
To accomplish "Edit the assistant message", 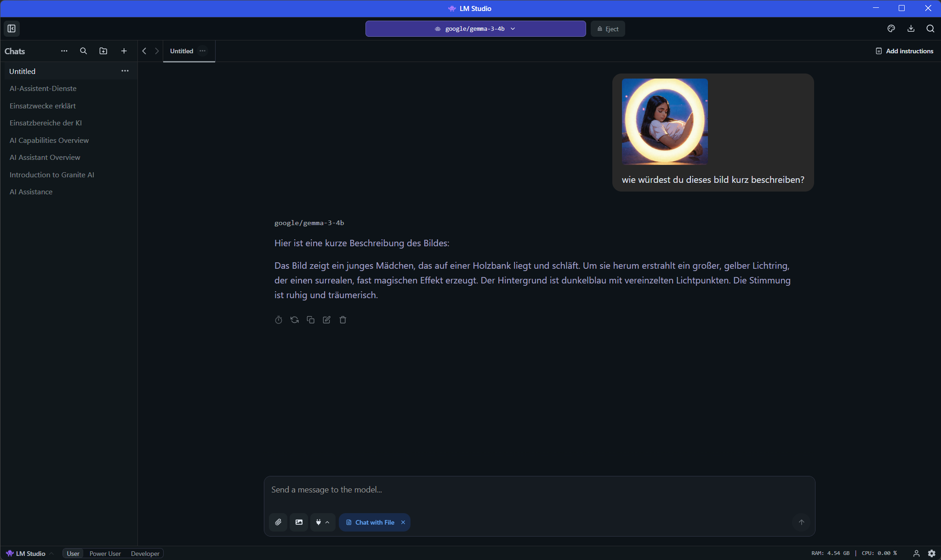I will pos(327,320).
